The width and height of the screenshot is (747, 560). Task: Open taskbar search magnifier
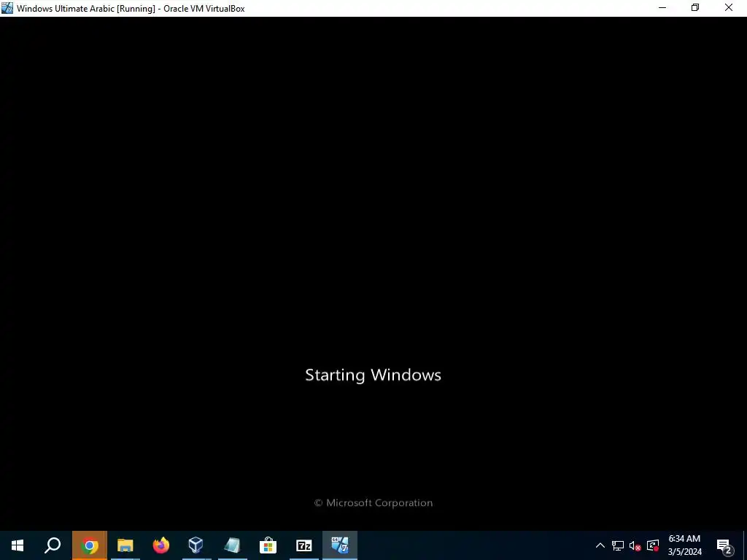[53, 545]
